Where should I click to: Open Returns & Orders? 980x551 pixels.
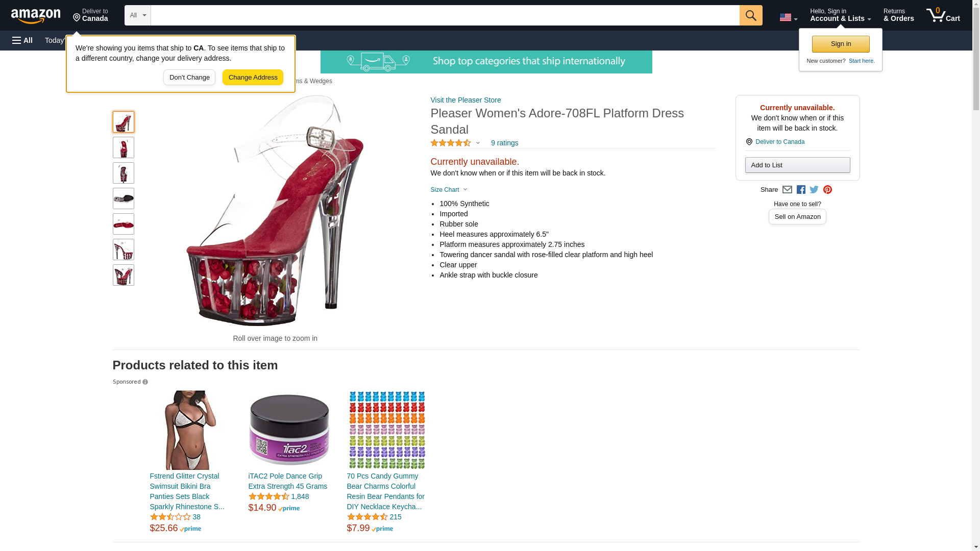coord(898,15)
